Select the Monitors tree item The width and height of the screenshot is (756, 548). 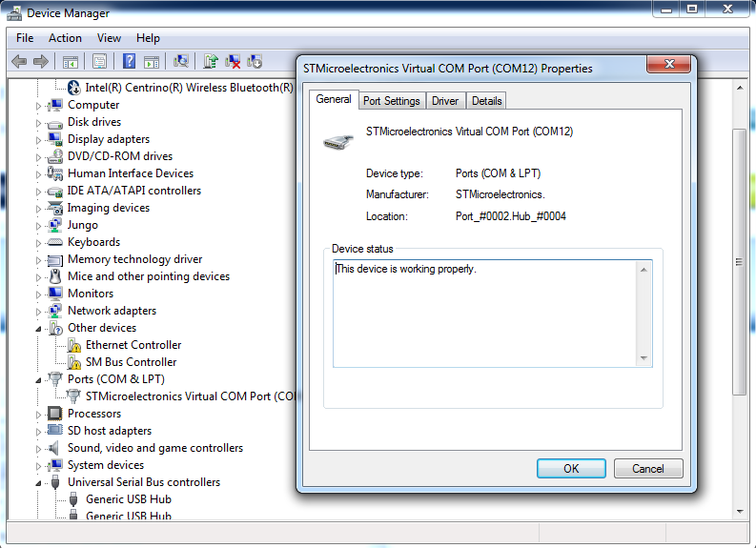(x=91, y=294)
